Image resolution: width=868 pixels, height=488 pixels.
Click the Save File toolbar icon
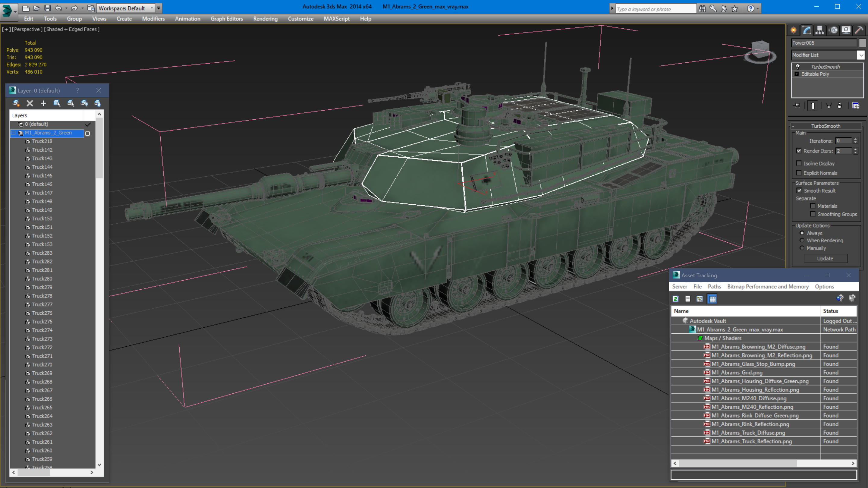pyautogui.click(x=48, y=8)
